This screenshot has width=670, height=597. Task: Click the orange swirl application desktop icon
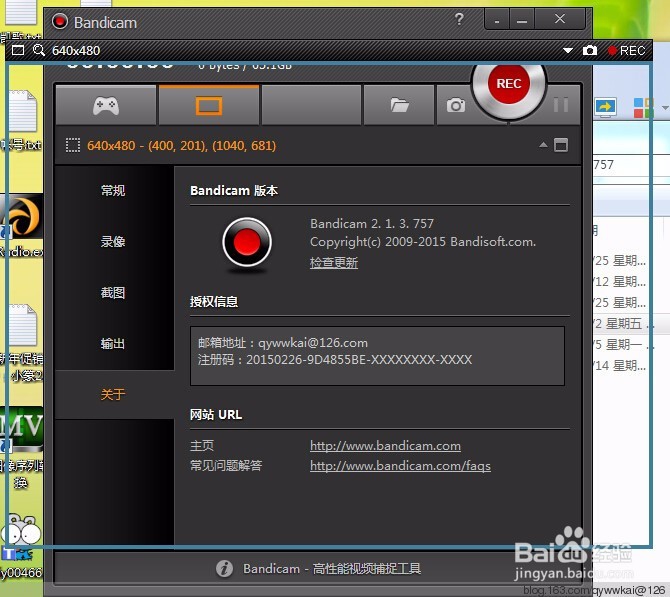click(21, 217)
